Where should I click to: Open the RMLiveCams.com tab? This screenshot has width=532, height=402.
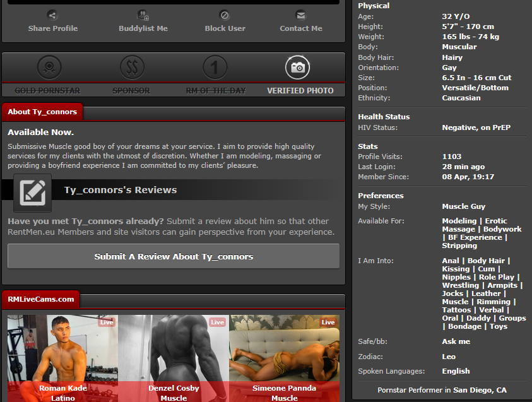coord(41,299)
